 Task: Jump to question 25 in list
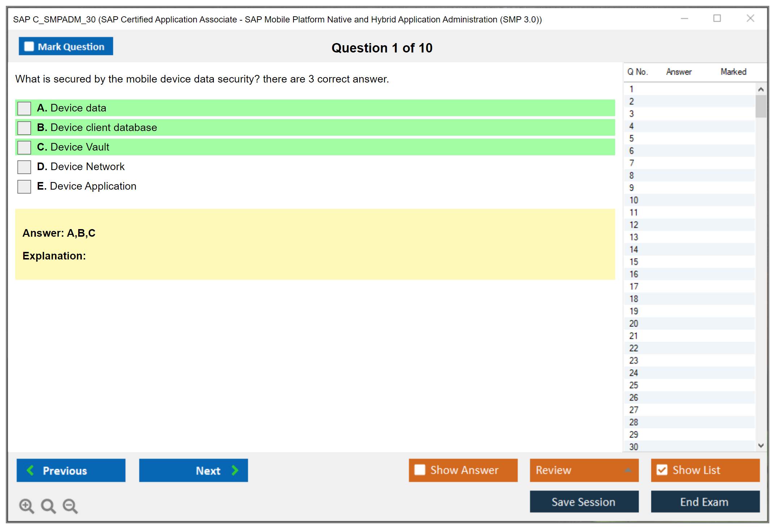pyautogui.click(x=634, y=385)
